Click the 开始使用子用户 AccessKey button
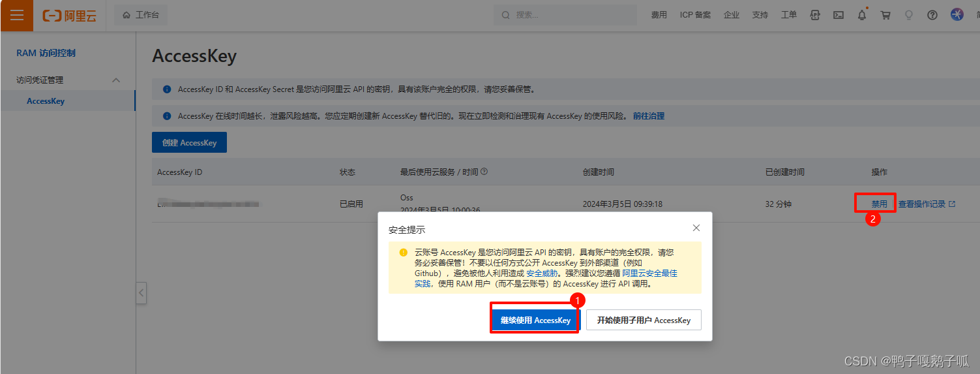The image size is (980, 374). [x=644, y=320]
